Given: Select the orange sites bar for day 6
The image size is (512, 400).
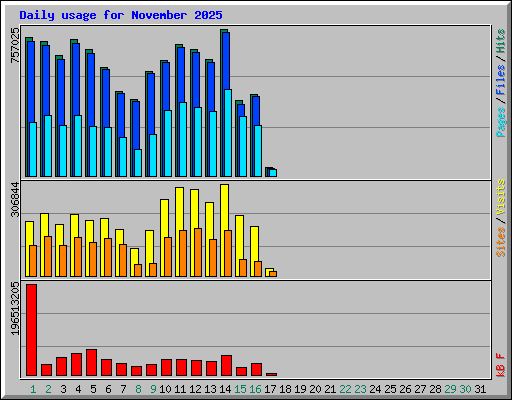Looking at the screenshot, I should click(x=108, y=257).
